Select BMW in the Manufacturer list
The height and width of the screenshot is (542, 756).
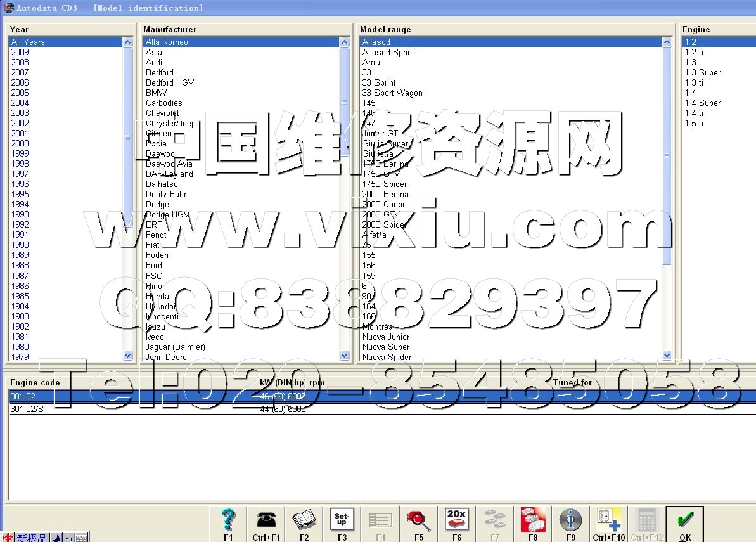[156, 93]
